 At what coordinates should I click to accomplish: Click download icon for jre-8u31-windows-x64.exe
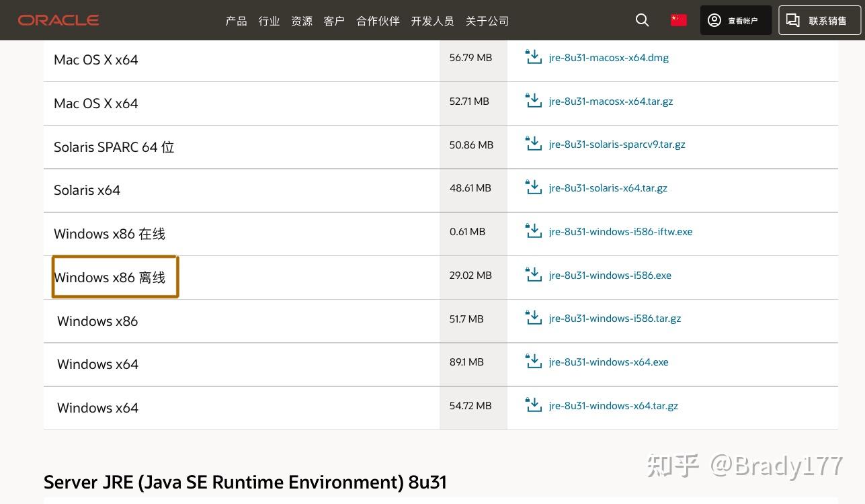(533, 362)
